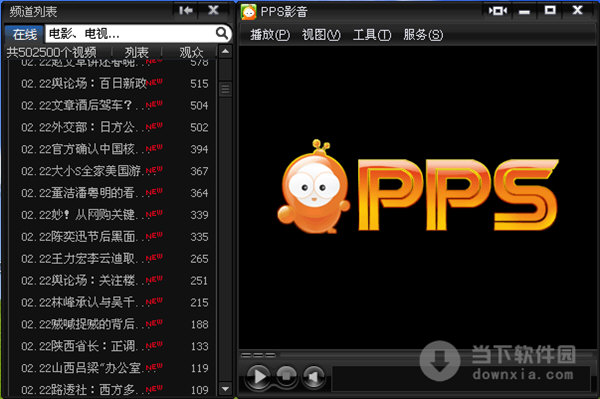Click viewer count 502
The width and height of the screenshot is (600, 399).
point(199,127)
